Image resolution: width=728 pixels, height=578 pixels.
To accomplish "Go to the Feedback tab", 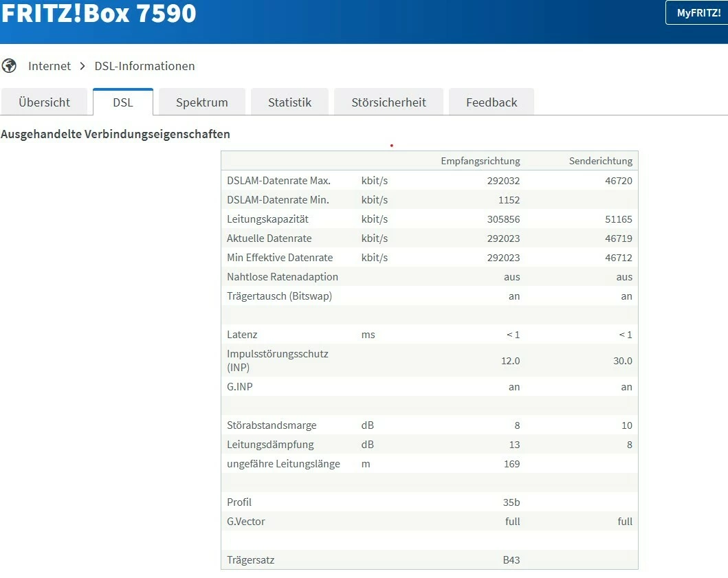I will point(492,102).
